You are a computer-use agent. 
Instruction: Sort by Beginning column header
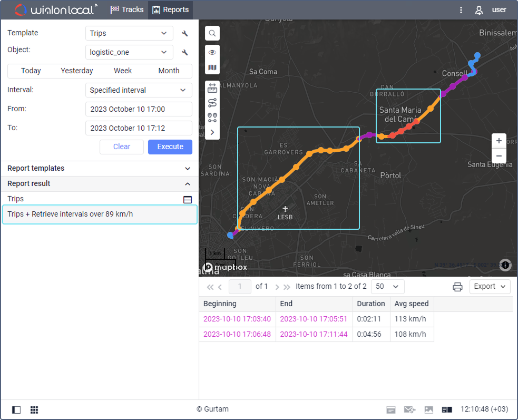(x=238, y=304)
